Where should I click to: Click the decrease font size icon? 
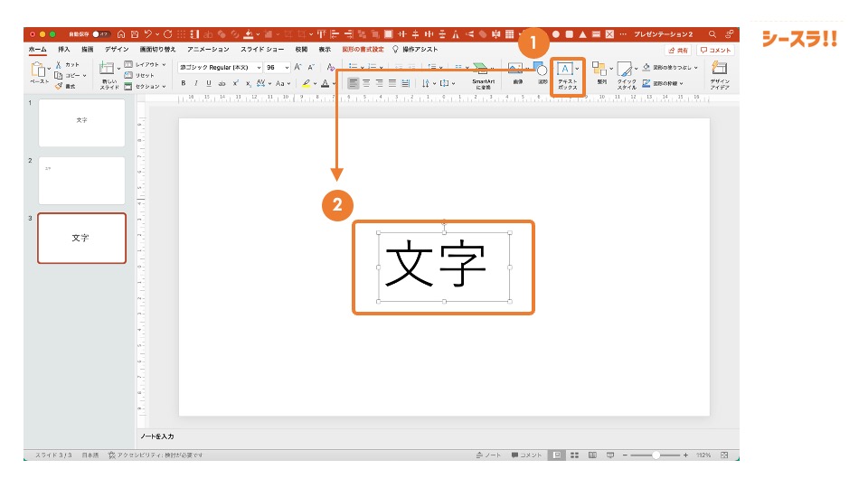click(310, 68)
